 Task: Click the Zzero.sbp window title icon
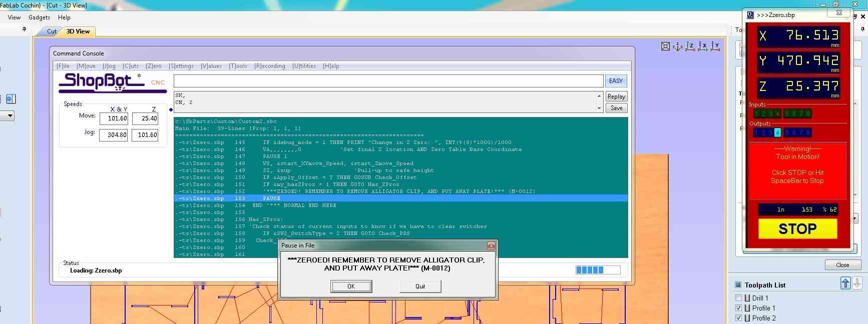(x=750, y=15)
